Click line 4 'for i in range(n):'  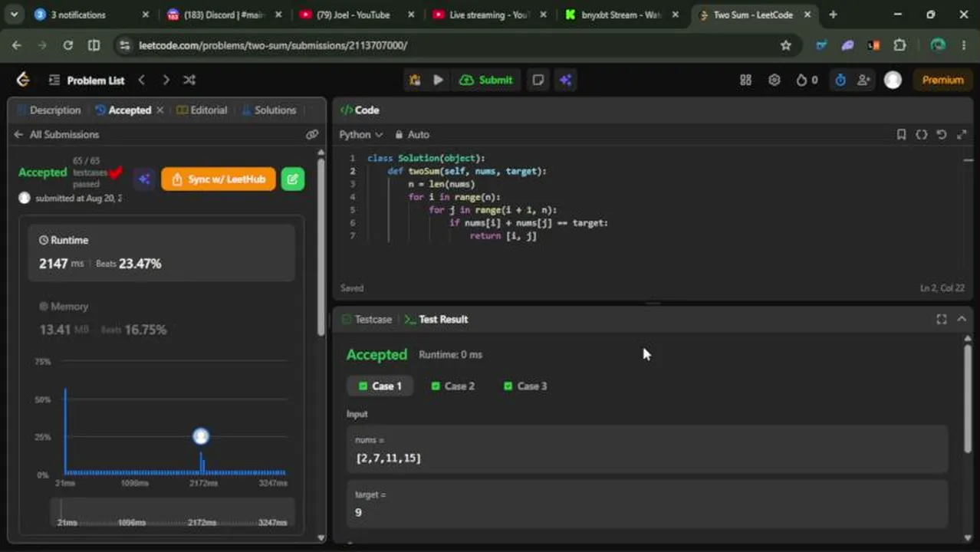tap(454, 197)
